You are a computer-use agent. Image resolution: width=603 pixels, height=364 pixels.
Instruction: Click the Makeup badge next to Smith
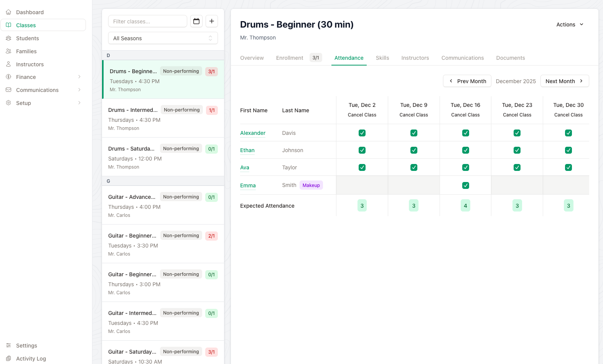click(x=311, y=185)
